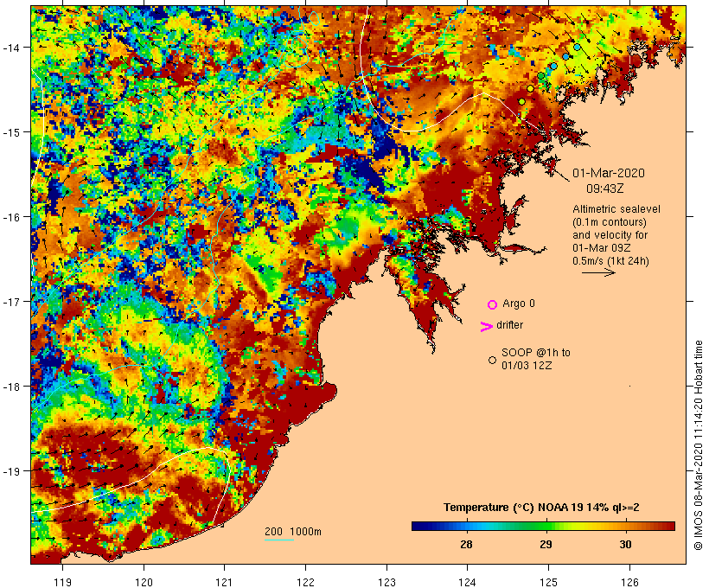Click the -14 latitude axis label
The width and height of the screenshot is (709, 588).
coord(11,48)
